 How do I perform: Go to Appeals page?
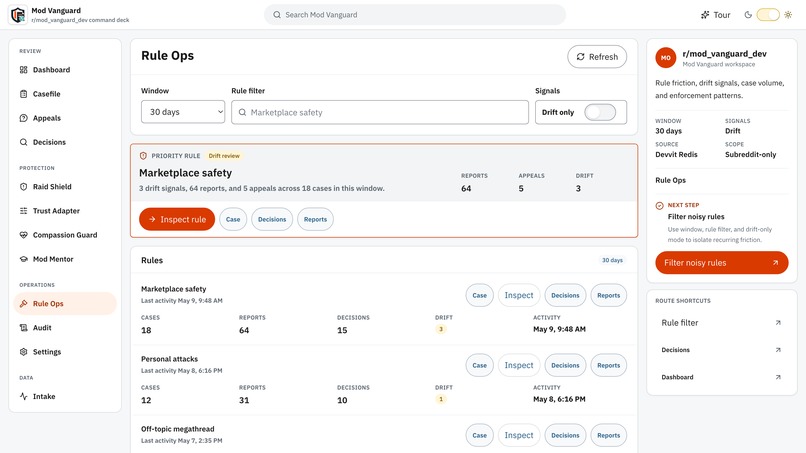65,118
